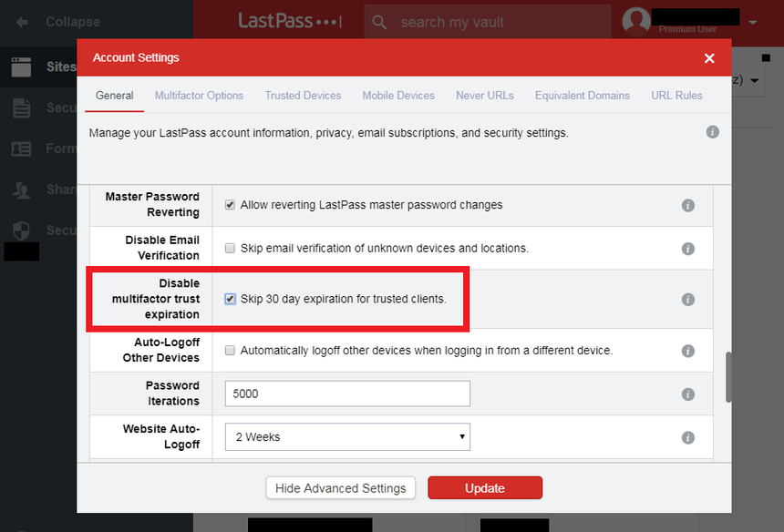Click info icon for Master Password Reverting
The width and height of the screenshot is (784, 532).
[x=688, y=206]
